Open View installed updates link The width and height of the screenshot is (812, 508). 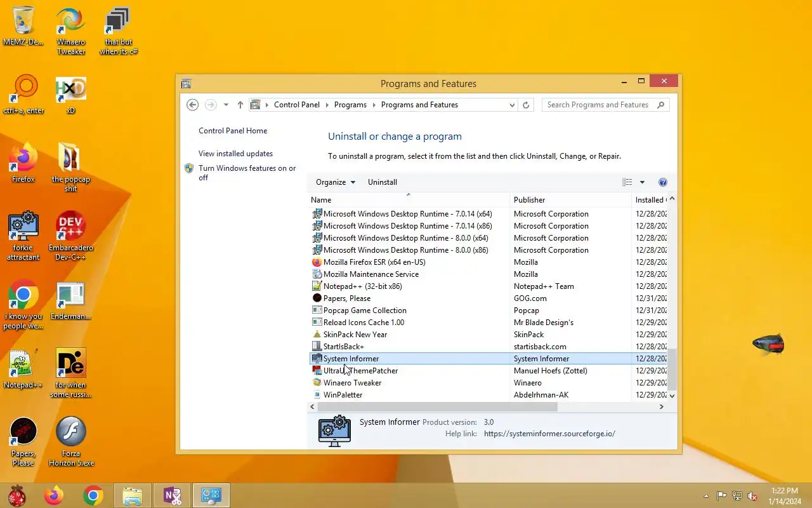tap(235, 154)
